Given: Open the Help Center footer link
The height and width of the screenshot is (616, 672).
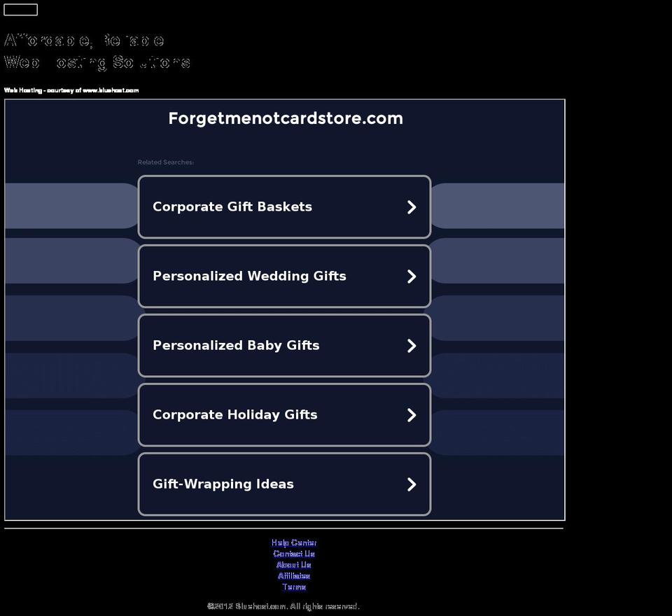Looking at the screenshot, I should [x=294, y=542].
